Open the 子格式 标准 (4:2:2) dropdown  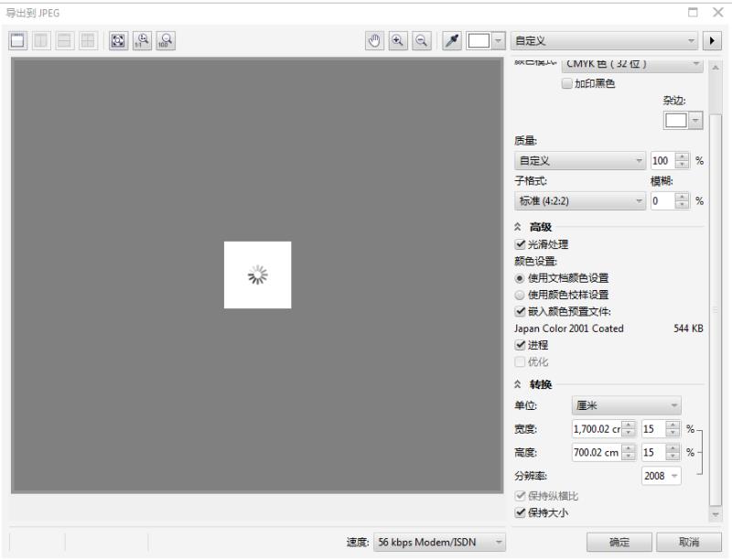click(580, 201)
